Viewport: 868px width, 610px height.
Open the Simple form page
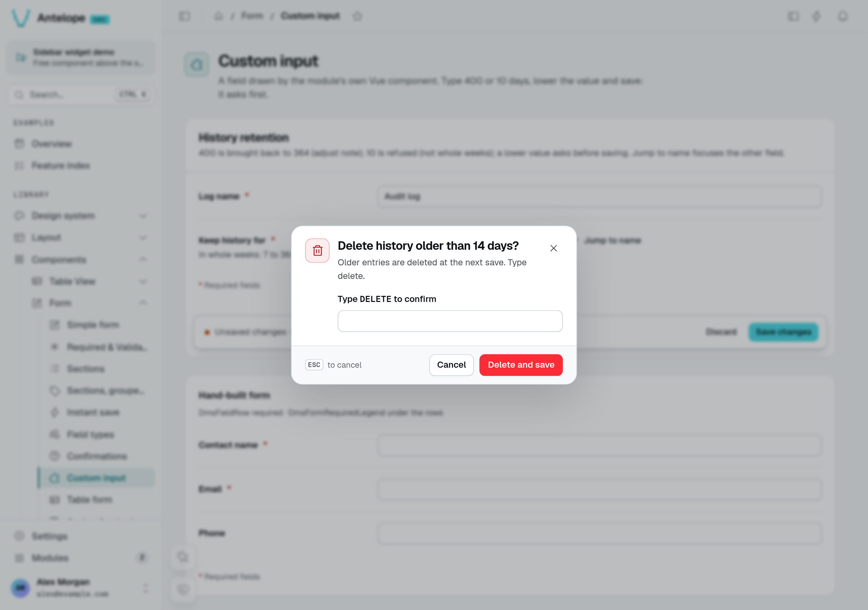point(99,325)
